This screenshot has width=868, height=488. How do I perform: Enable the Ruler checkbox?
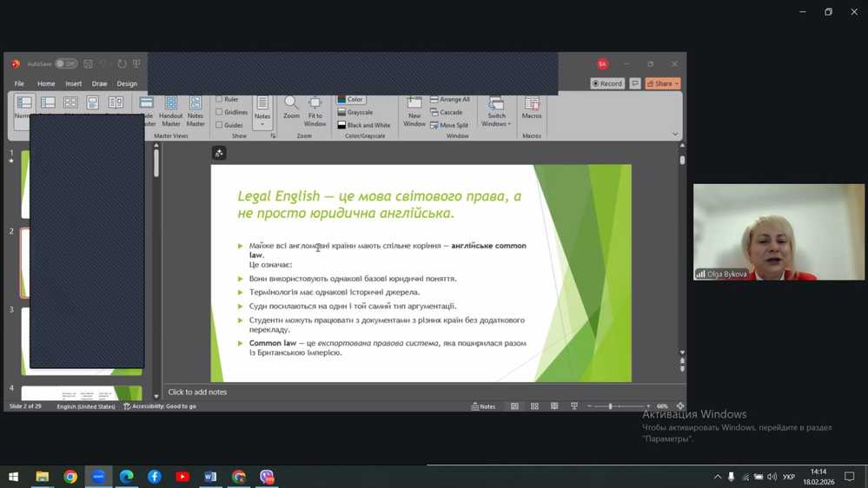pos(219,100)
